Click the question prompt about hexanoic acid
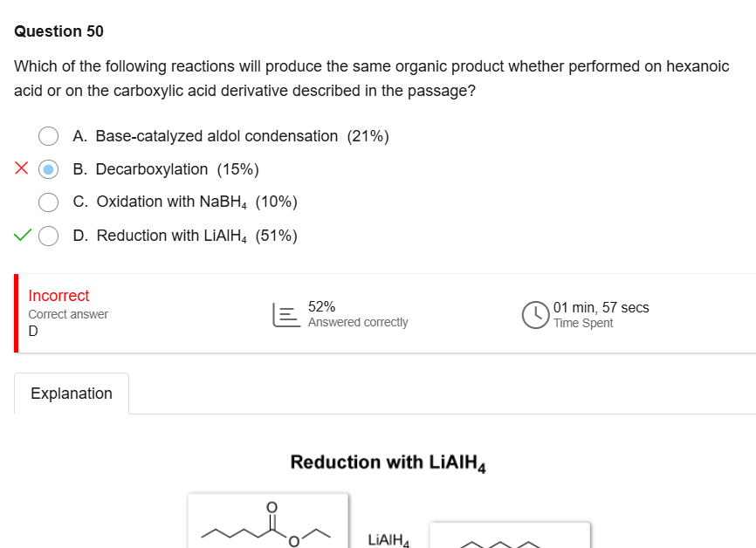This screenshot has height=548, width=756. [371, 79]
